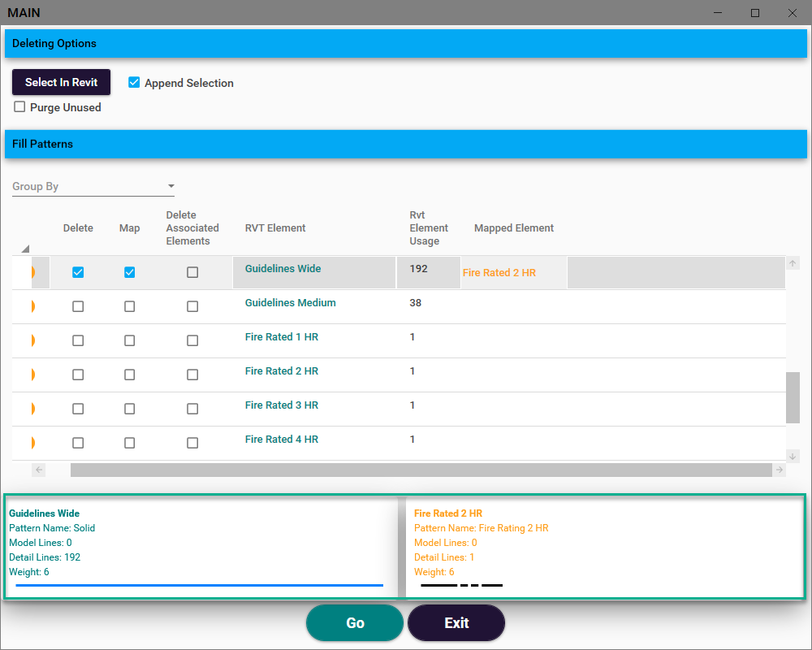Screen dimensions: 812x650
Task: Click the vertical scrollbar up arrow
Action: coord(793,263)
